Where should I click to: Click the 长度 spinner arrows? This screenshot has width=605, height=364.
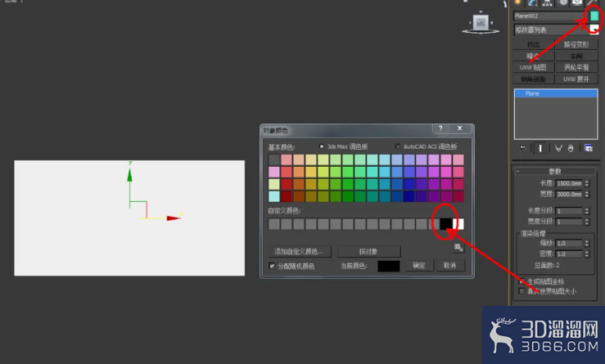pos(587,183)
